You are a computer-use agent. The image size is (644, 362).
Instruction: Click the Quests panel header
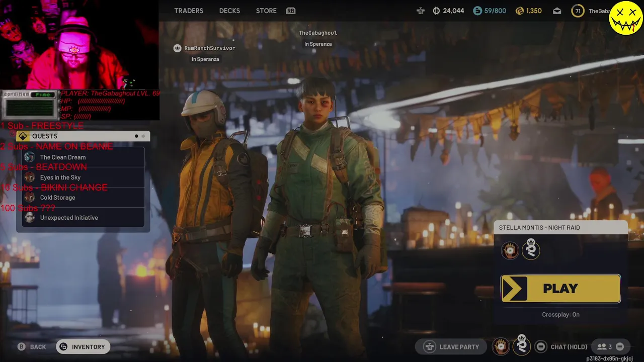[83, 136]
